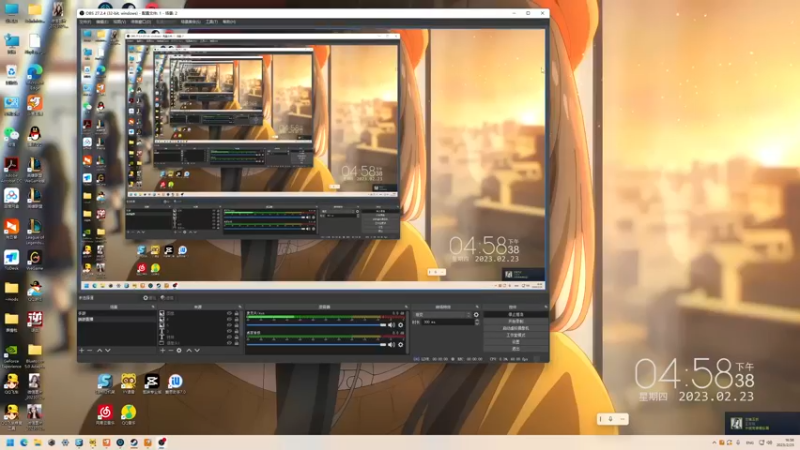Open ToDesk desktop shortcut

(11, 261)
